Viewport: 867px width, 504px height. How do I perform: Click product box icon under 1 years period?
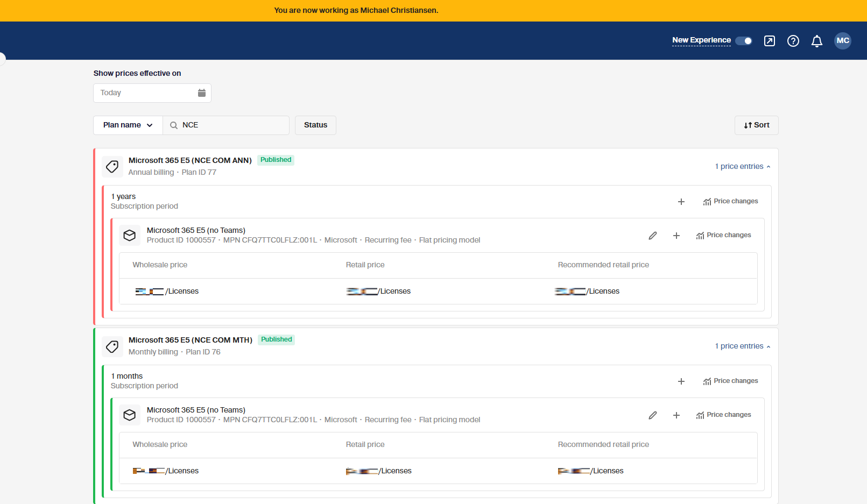click(x=130, y=236)
